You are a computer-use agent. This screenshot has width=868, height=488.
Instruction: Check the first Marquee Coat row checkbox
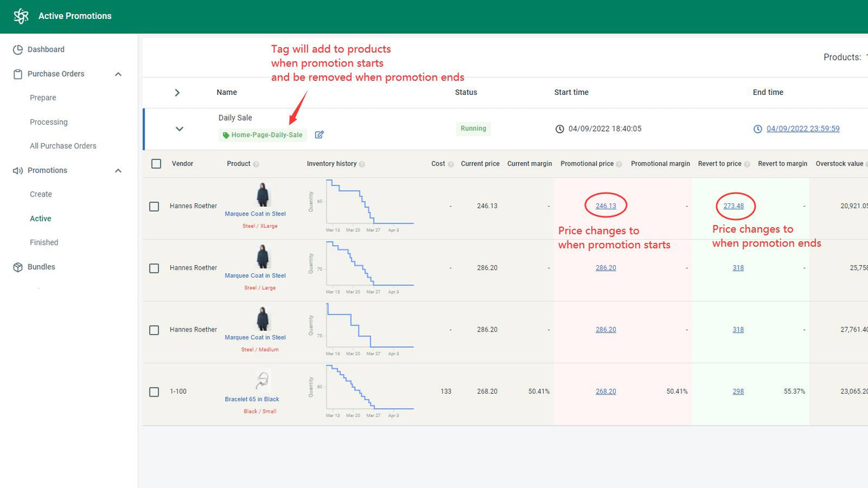(x=154, y=205)
